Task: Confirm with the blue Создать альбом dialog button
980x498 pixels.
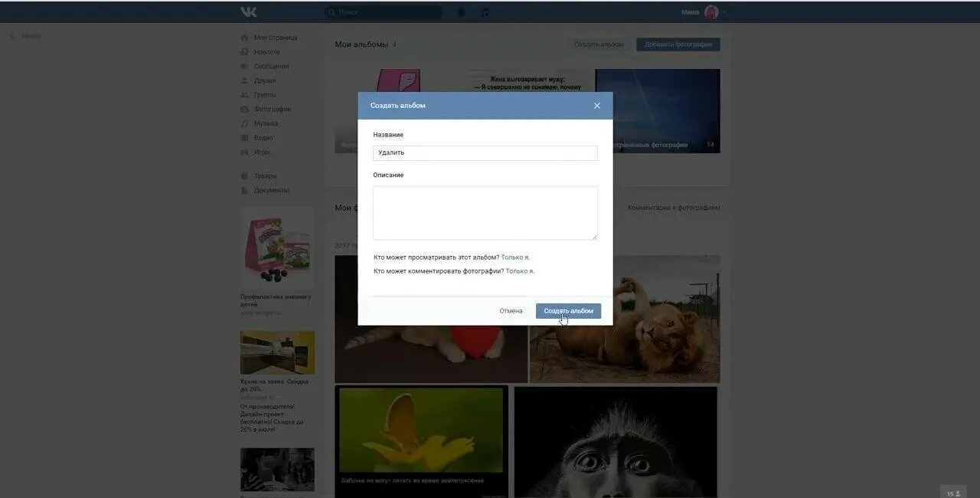Action: tap(568, 311)
